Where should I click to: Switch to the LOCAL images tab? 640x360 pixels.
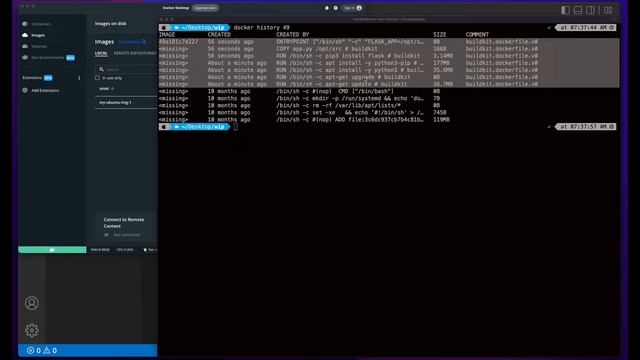coord(101,53)
